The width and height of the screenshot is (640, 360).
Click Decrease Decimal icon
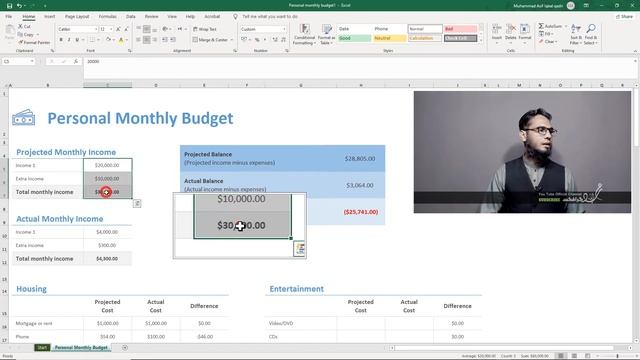tap(283, 40)
